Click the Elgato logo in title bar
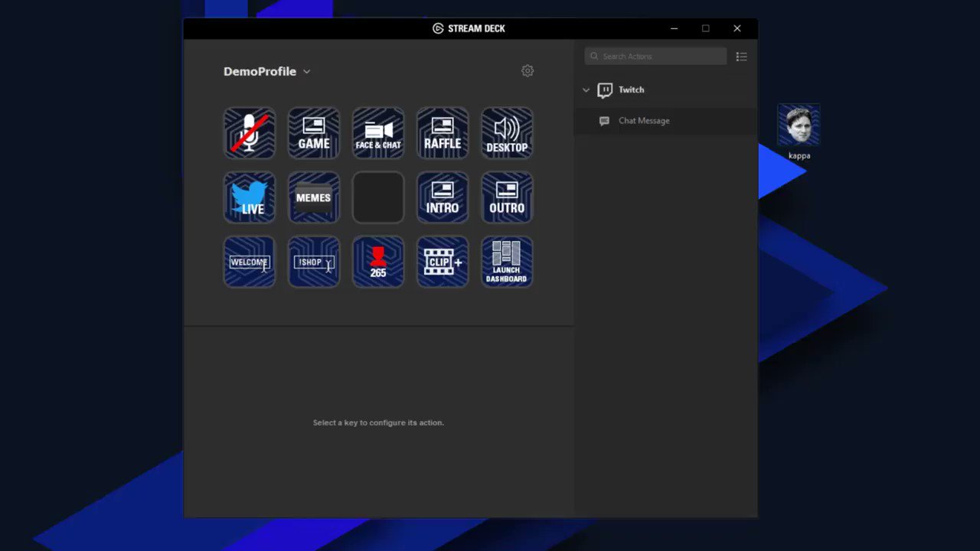 point(438,28)
